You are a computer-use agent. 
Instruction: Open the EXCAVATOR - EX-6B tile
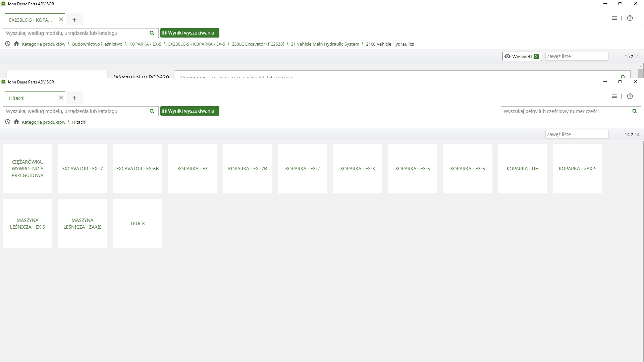coord(138,169)
